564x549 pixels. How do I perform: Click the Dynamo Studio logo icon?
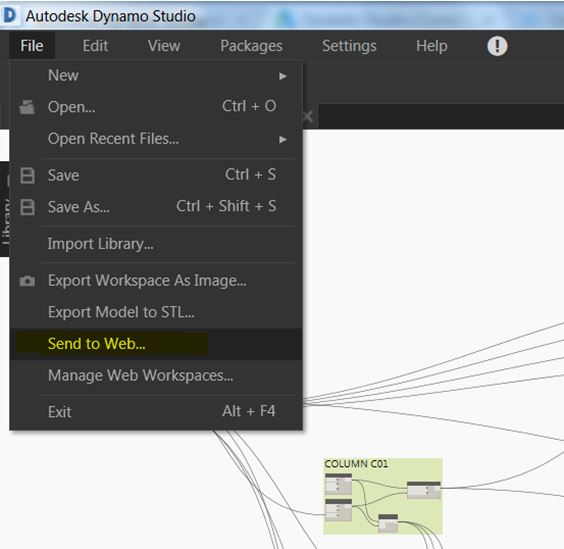coord(9,15)
